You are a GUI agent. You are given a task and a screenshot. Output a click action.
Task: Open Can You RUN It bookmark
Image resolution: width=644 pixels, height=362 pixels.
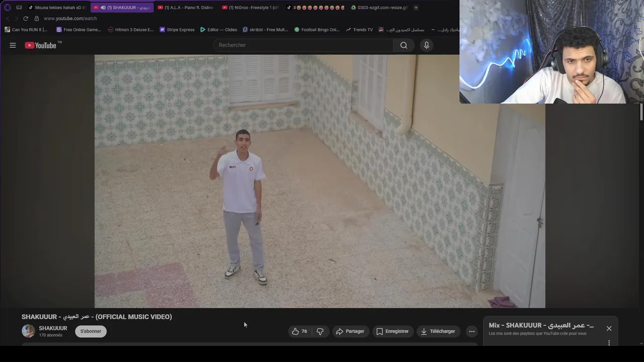(x=26, y=30)
